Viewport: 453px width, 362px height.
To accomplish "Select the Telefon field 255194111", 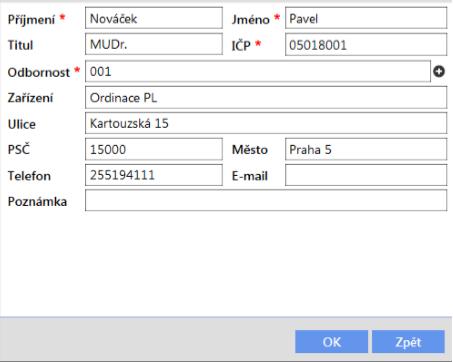I will pyautogui.click(x=154, y=175).
